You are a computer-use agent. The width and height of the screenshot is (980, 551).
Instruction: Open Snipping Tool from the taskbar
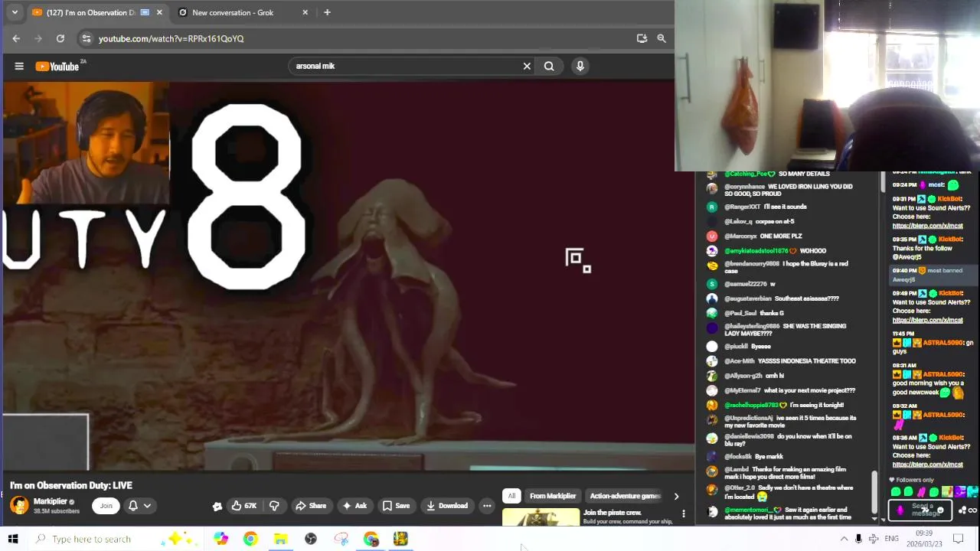click(x=341, y=539)
